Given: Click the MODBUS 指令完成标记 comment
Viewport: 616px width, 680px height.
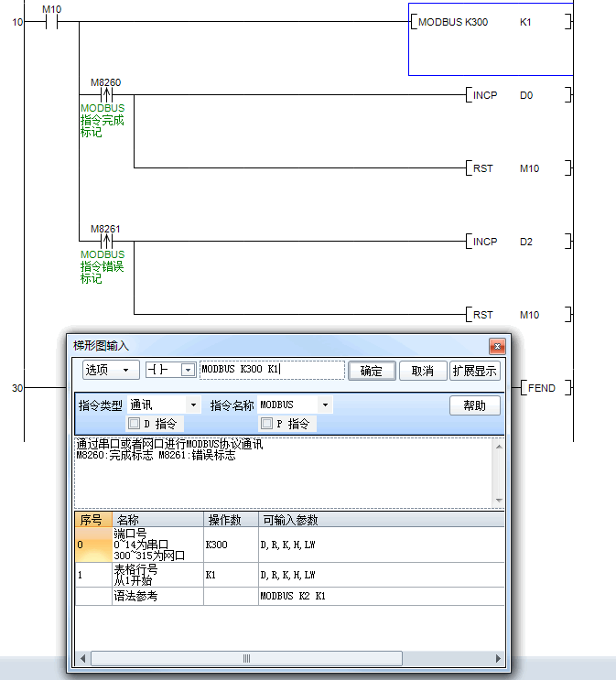Looking at the screenshot, I should [x=103, y=120].
